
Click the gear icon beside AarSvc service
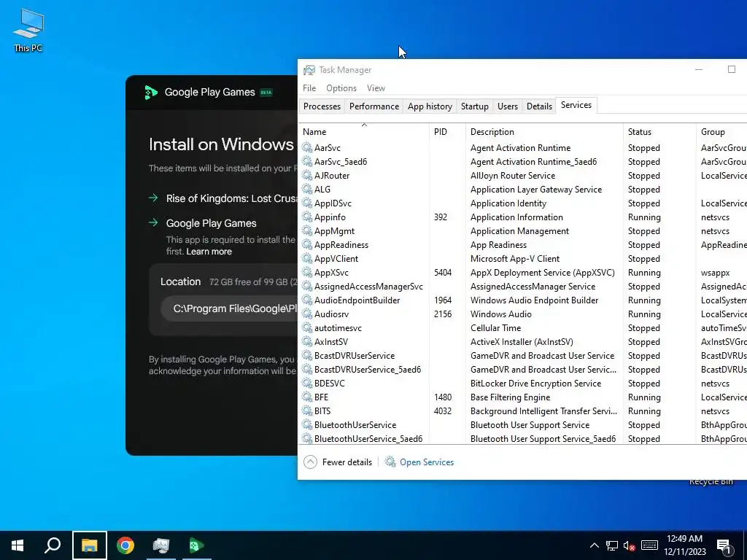tap(307, 147)
